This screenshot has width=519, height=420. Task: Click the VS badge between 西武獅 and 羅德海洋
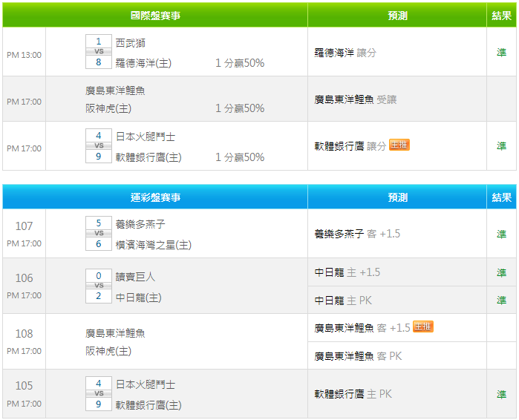pos(99,52)
